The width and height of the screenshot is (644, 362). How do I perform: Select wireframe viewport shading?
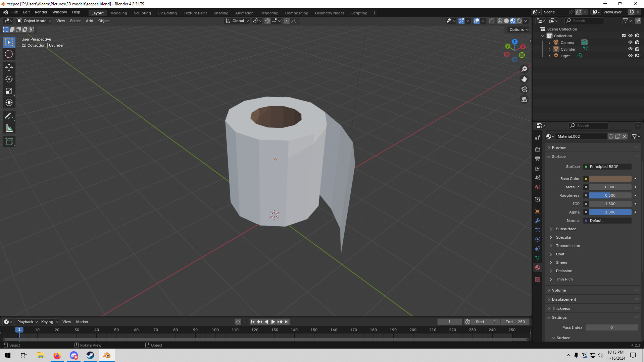[x=500, y=21]
